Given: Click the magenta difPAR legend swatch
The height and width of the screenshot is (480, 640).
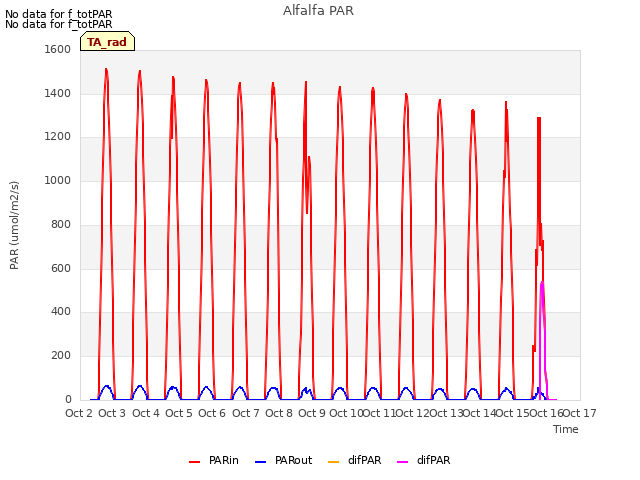Looking at the screenshot, I should pos(402,462).
